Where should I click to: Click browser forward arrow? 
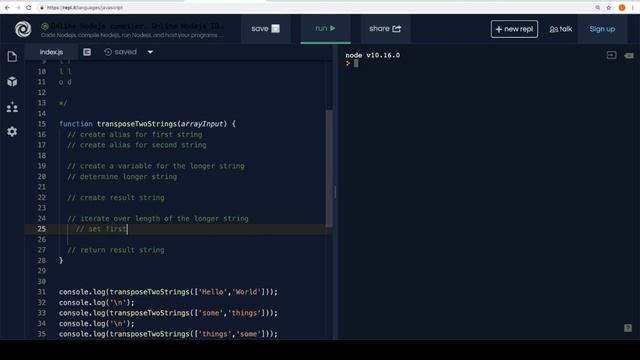click(18, 8)
